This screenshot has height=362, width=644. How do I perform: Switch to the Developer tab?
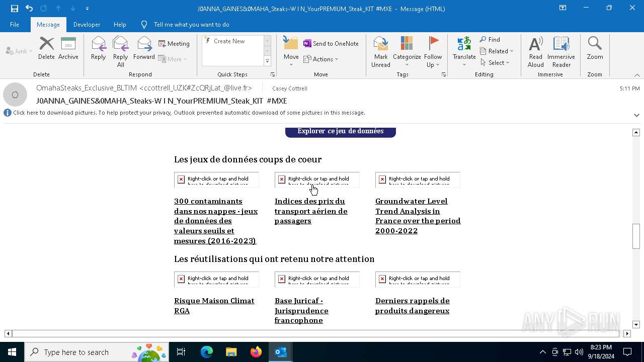coord(87,25)
